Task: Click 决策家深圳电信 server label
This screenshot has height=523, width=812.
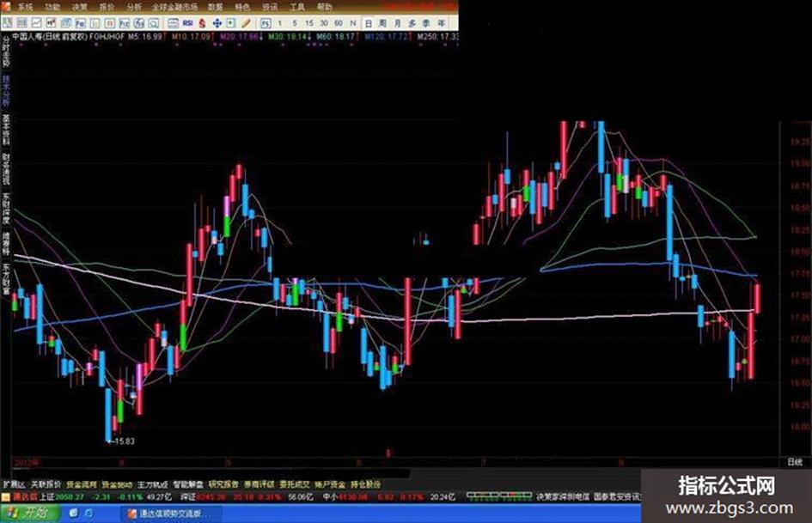Action: tap(563, 497)
